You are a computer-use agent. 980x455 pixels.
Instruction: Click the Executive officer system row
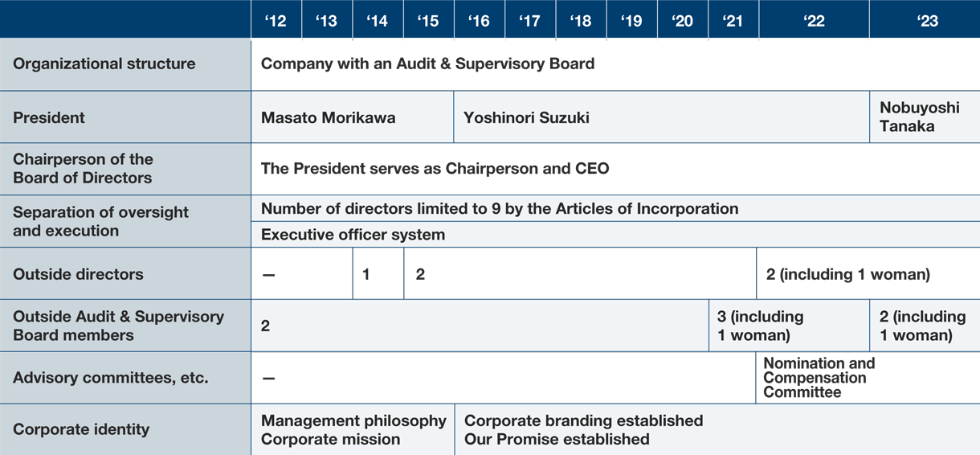[615, 235]
